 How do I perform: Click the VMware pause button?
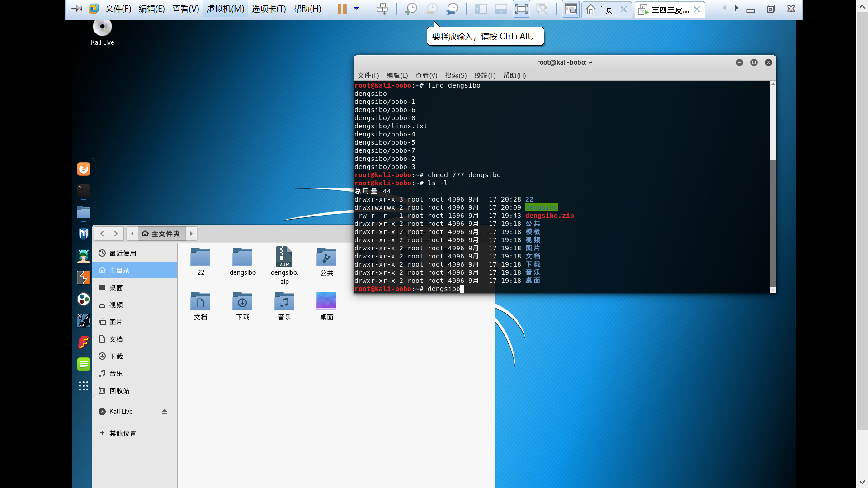pos(342,9)
